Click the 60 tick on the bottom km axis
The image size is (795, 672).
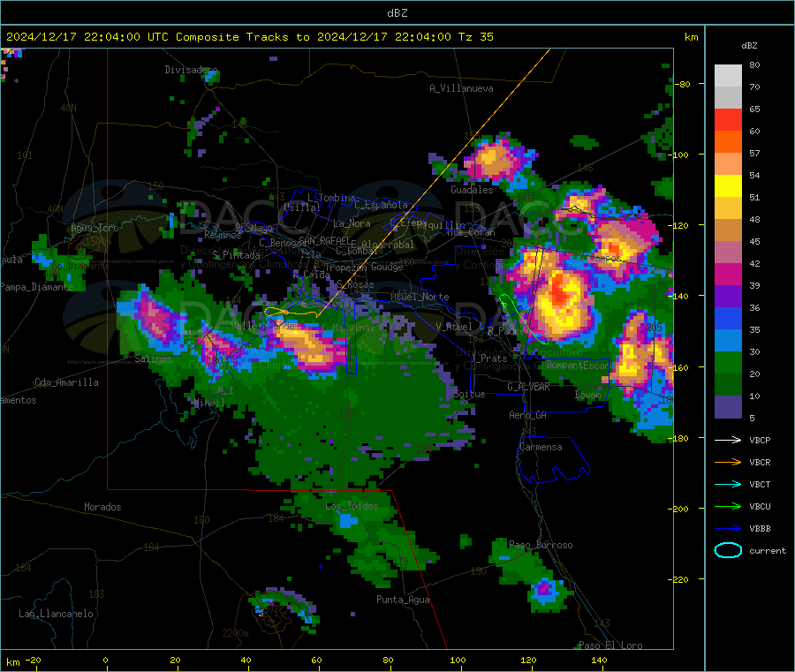pyautogui.click(x=316, y=660)
